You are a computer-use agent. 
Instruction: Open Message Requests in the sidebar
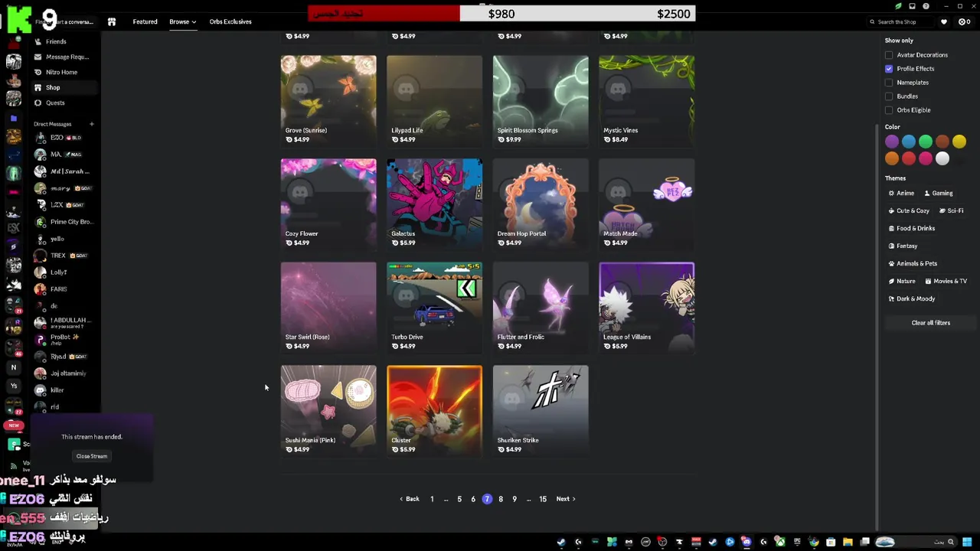(63, 57)
